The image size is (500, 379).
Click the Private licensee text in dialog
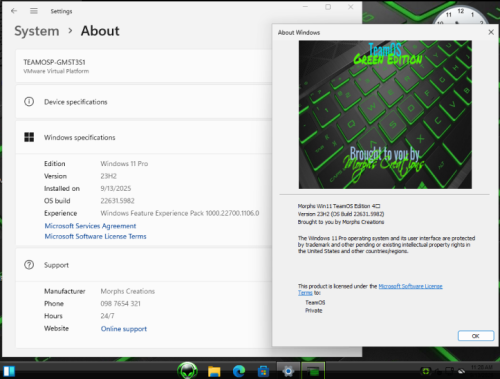click(314, 310)
